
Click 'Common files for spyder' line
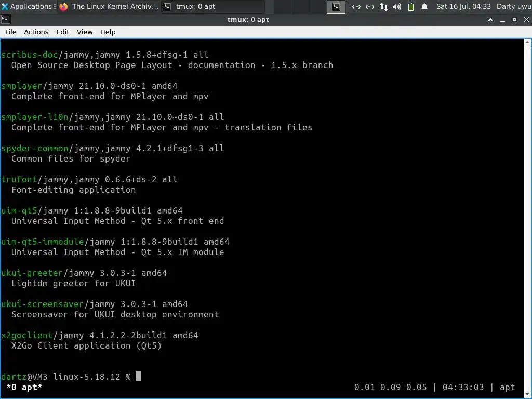point(71,158)
